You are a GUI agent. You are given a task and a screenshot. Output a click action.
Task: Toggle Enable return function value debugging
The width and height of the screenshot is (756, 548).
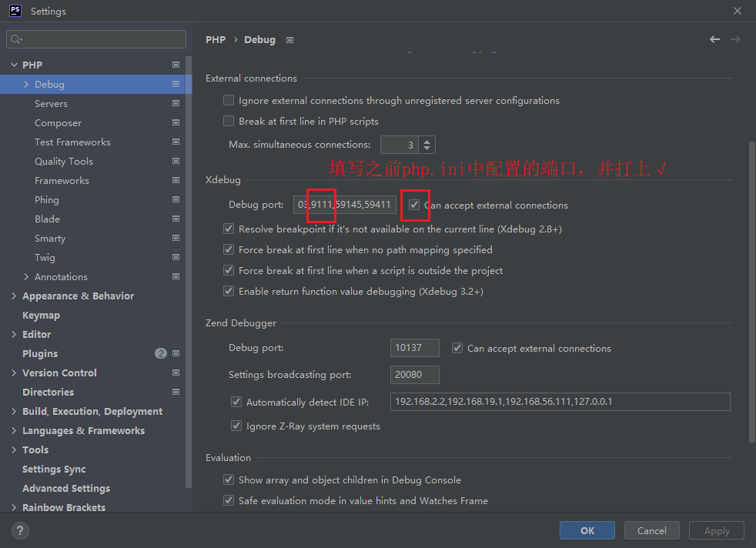(229, 291)
